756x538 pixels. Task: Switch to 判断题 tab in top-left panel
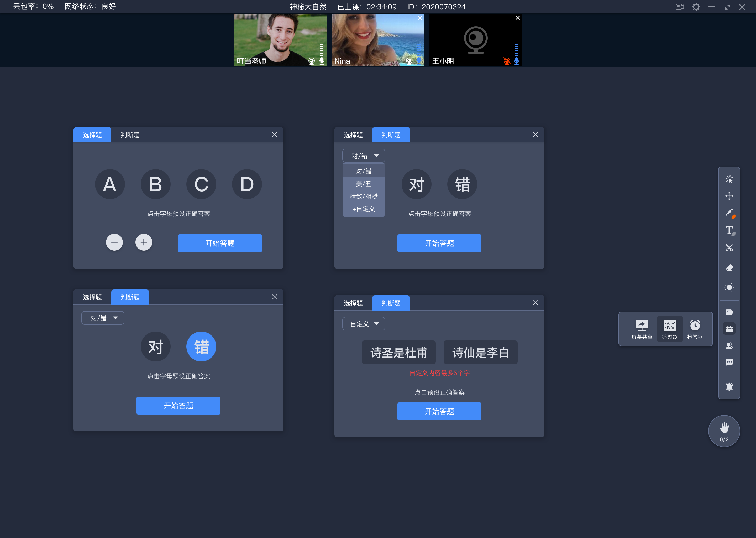129,135
